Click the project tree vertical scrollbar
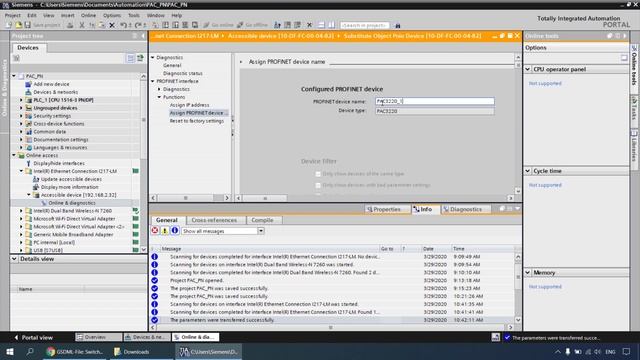 (143, 162)
